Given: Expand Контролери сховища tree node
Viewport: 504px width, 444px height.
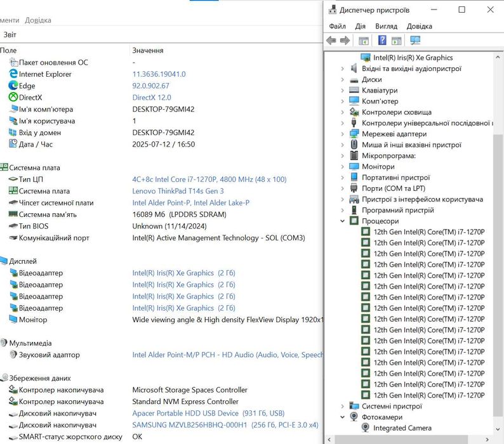Looking at the screenshot, I should tap(343, 112).
